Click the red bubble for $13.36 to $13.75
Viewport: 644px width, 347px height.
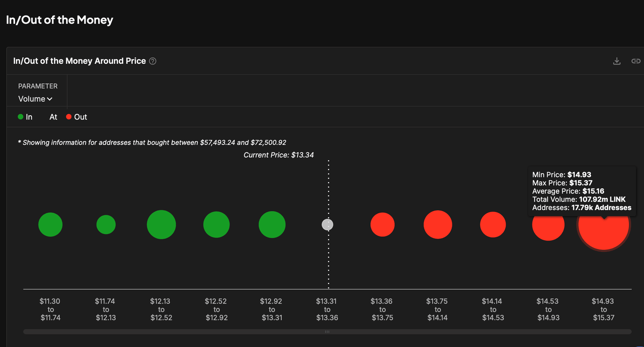382,225
